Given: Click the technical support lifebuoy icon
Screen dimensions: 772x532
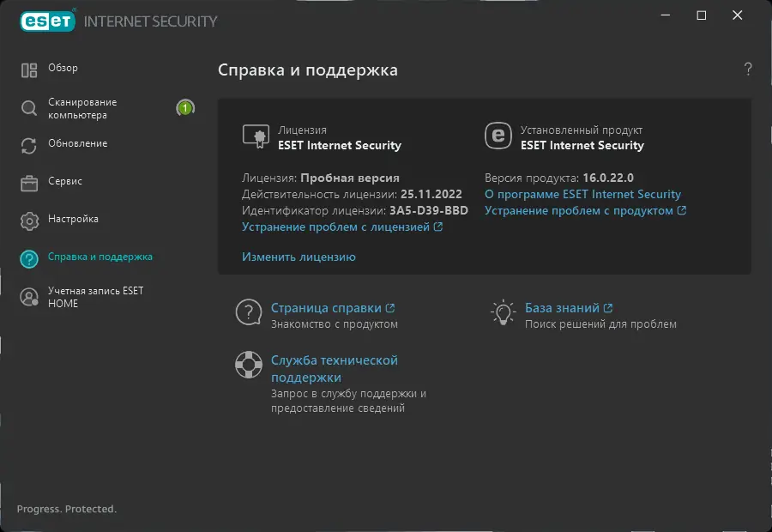Looking at the screenshot, I should pos(249,365).
